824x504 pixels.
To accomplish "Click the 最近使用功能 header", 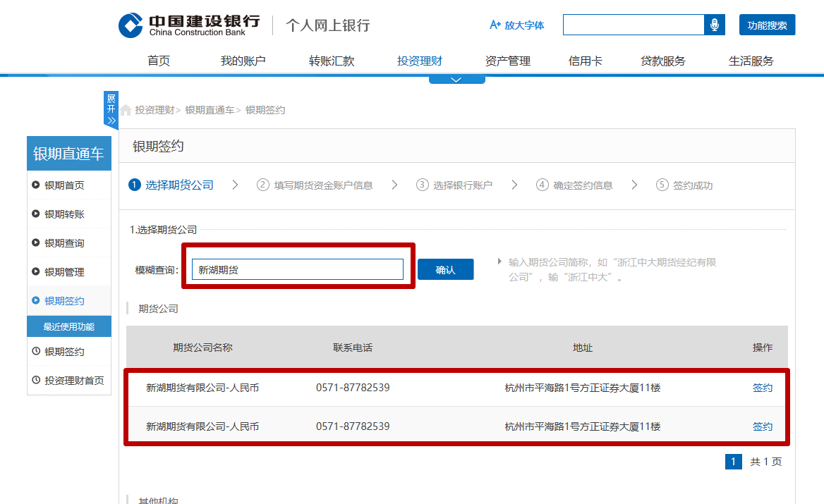I will coord(69,326).
